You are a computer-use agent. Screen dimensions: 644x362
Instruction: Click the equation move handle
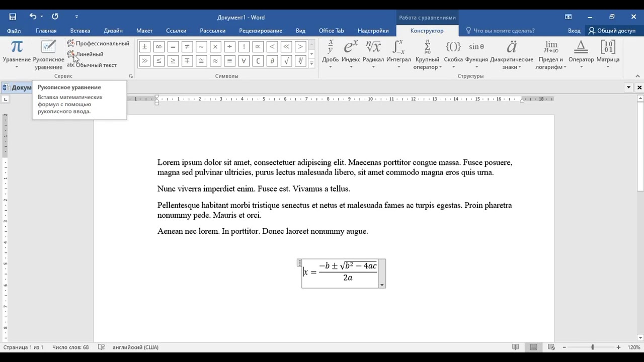click(299, 262)
